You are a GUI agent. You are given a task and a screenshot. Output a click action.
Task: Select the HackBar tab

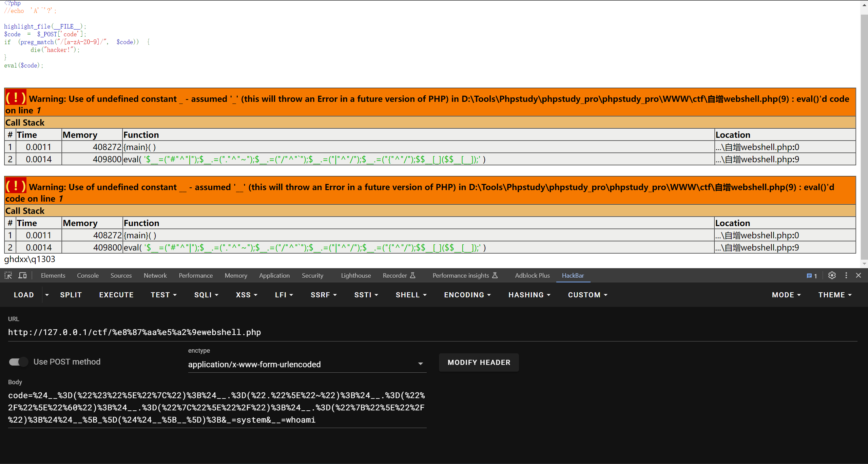coord(573,275)
